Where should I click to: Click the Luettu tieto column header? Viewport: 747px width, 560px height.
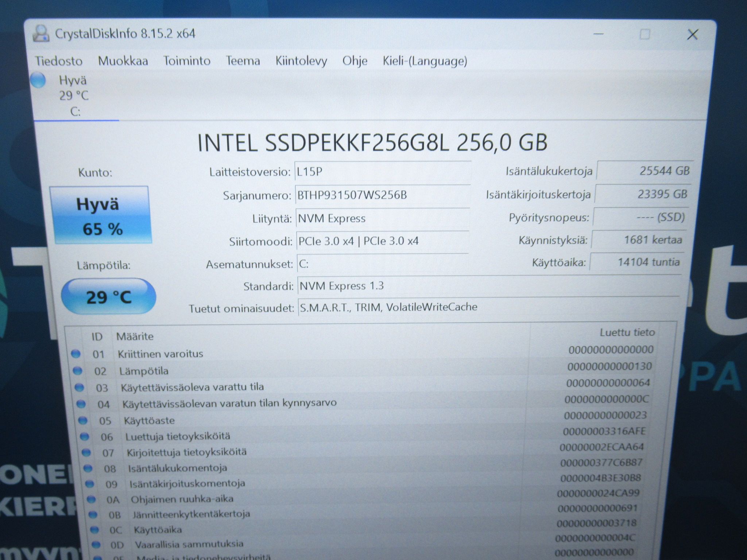pyautogui.click(x=627, y=332)
